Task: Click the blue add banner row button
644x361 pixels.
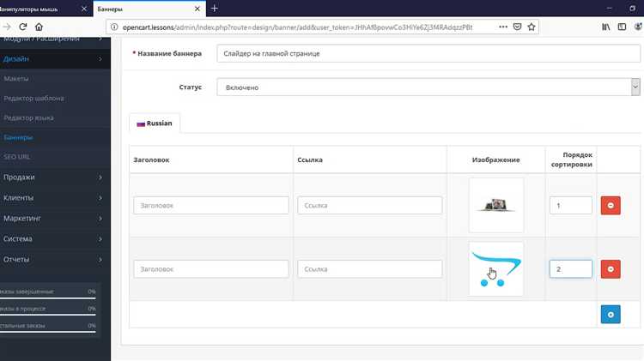Action: click(611, 315)
